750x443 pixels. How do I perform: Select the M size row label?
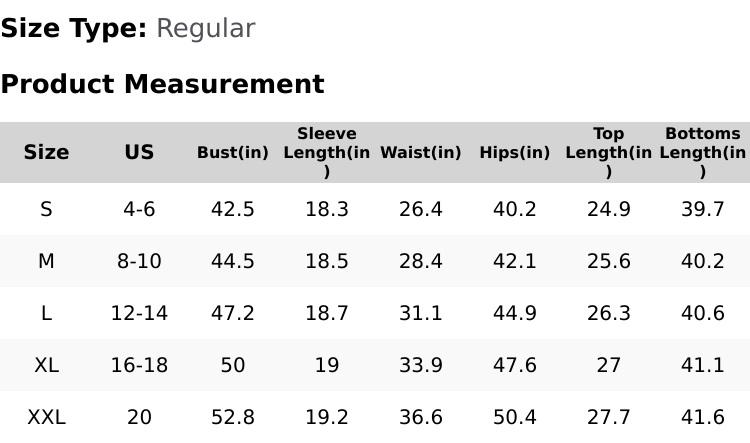point(46,261)
